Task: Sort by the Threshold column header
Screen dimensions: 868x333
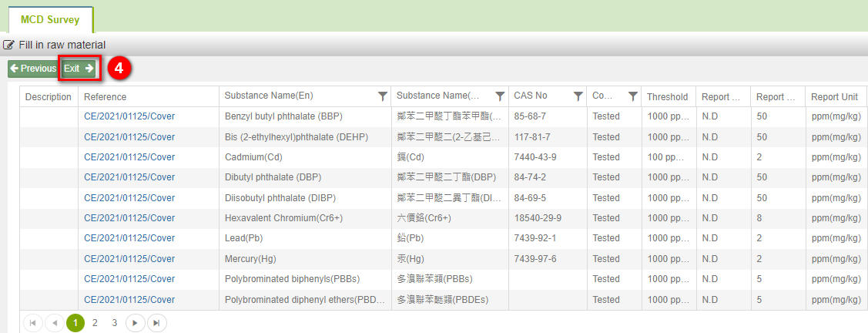Action: (x=667, y=96)
